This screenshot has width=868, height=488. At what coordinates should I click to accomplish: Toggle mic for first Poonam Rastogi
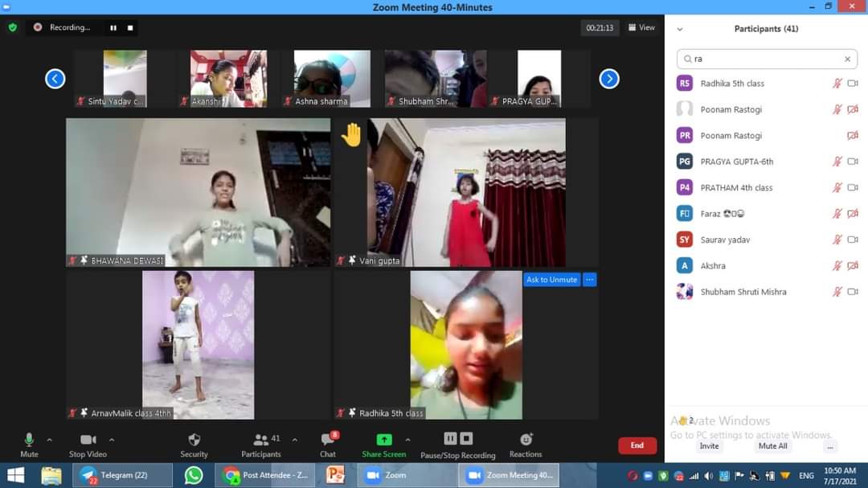(x=837, y=109)
